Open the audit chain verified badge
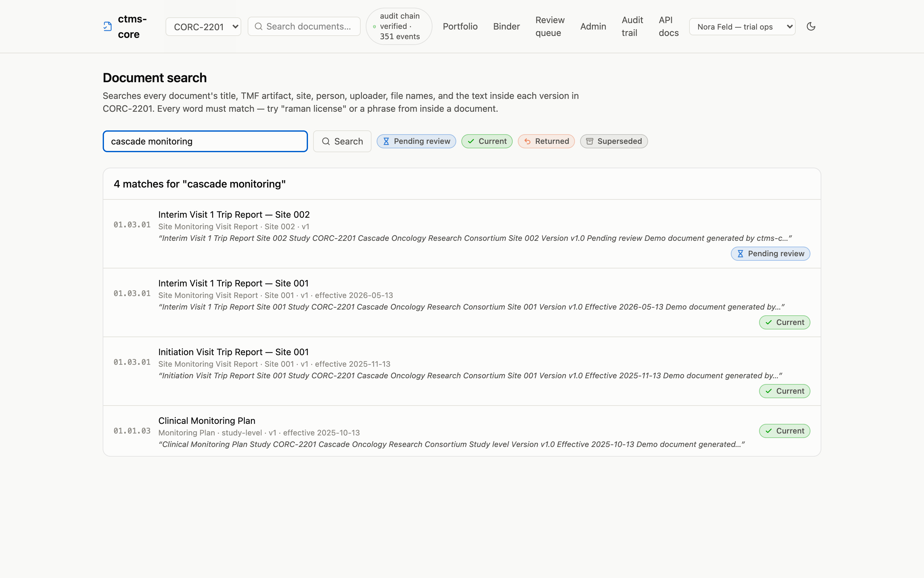The image size is (924, 578). click(x=399, y=26)
